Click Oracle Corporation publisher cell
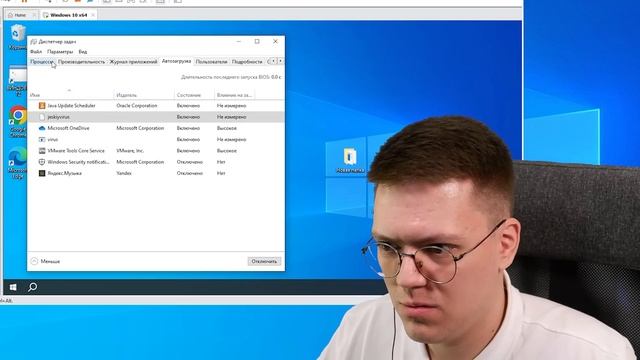Viewport: 640px width, 360px height. click(x=137, y=105)
